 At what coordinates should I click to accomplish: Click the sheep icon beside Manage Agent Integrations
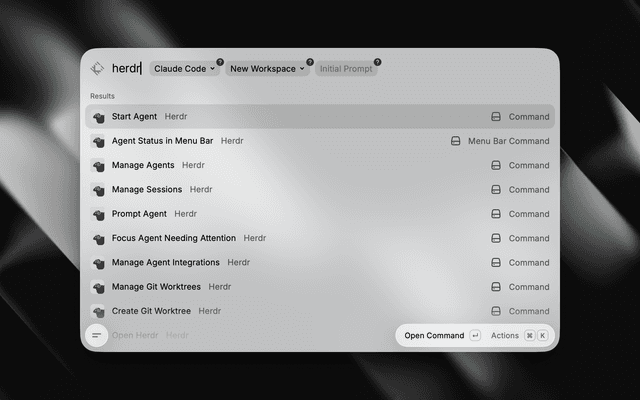pyautogui.click(x=98, y=263)
